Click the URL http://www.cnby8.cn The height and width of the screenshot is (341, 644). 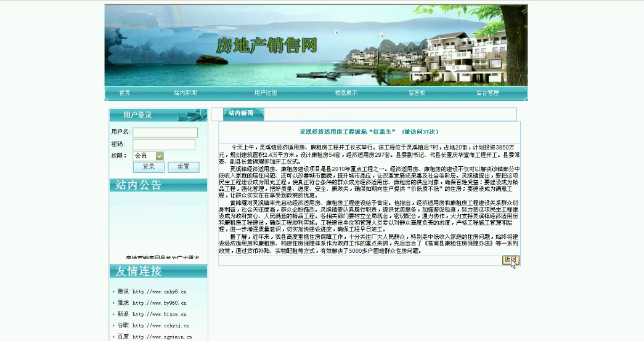[x=160, y=292]
